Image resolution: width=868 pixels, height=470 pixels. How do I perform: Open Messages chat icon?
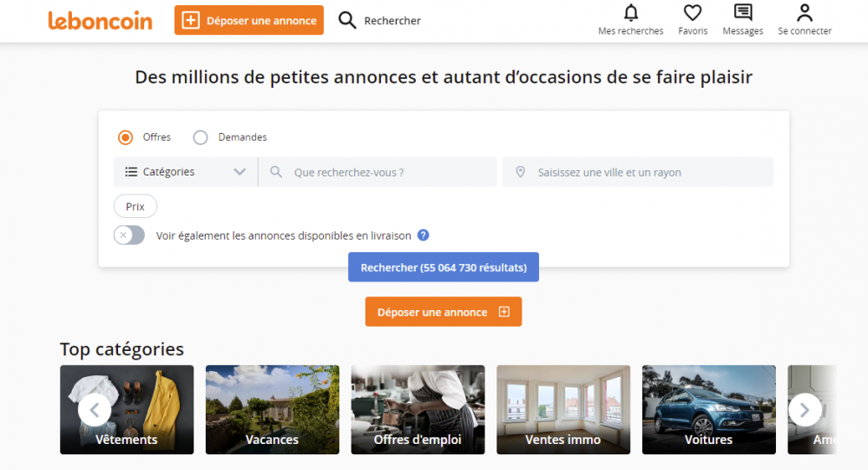pyautogui.click(x=743, y=13)
